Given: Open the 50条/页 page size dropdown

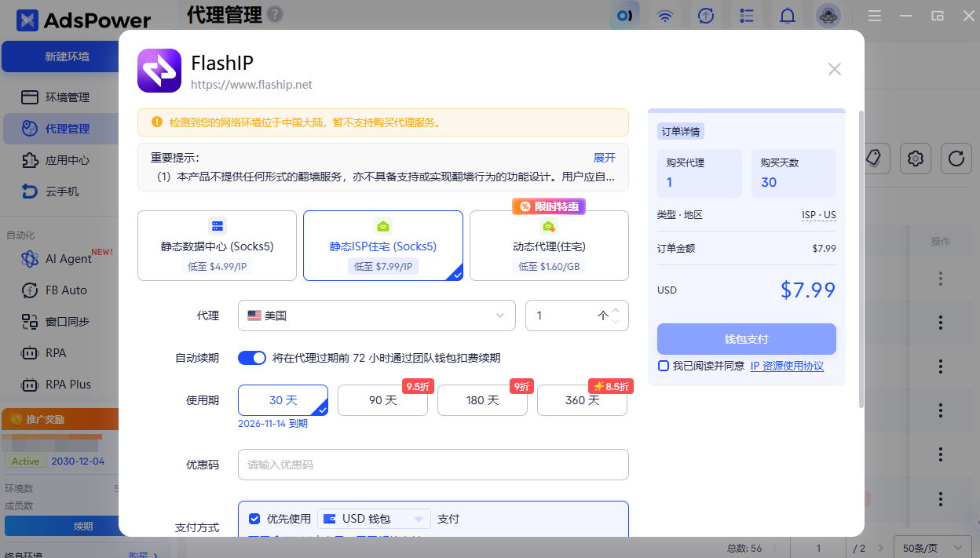Looking at the screenshot, I should 932,548.
